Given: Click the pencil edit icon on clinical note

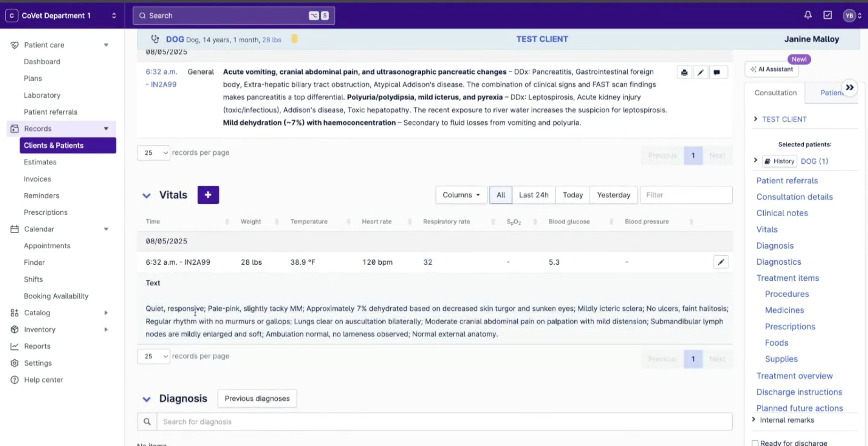Looking at the screenshot, I should coord(701,73).
